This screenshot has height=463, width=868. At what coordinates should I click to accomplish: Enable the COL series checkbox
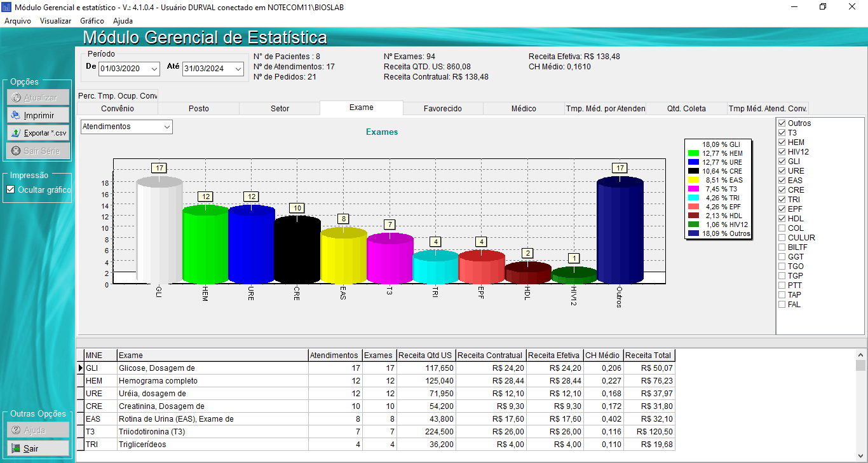pos(782,228)
